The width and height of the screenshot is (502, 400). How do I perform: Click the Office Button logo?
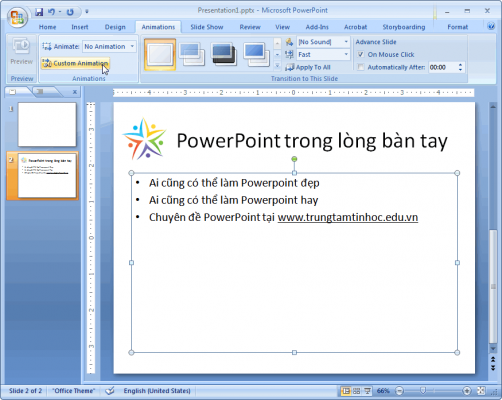[x=17, y=17]
